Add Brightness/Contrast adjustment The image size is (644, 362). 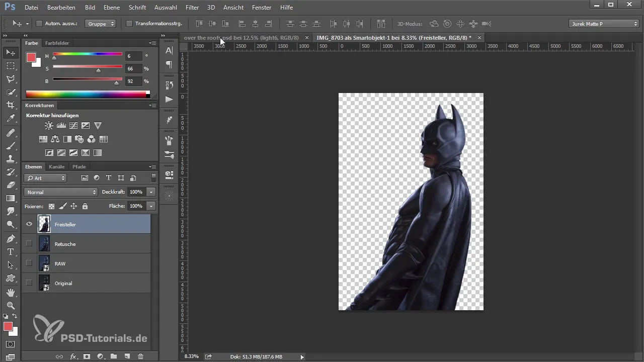(x=49, y=126)
